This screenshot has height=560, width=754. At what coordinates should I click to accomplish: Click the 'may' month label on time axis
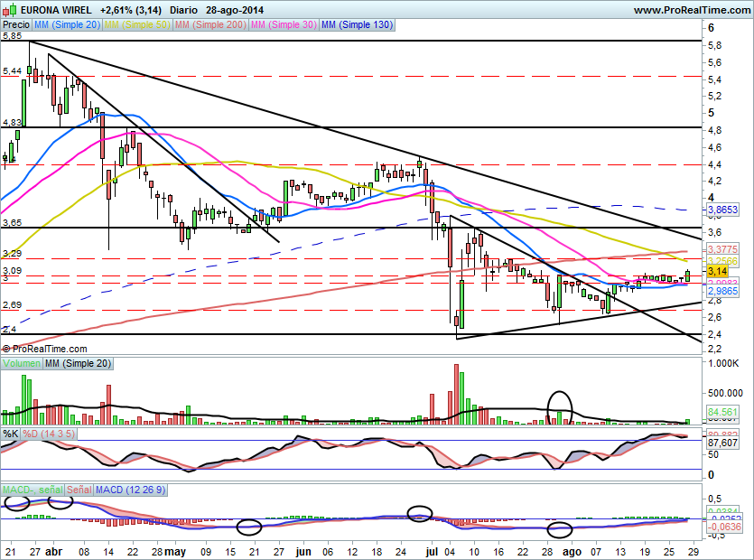click(x=175, y=552)
